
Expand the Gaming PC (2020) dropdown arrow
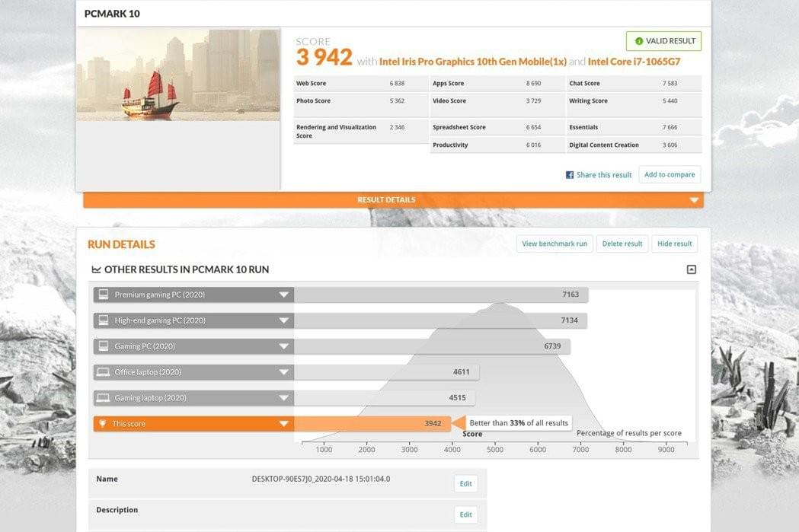click(x=284, y=346)
